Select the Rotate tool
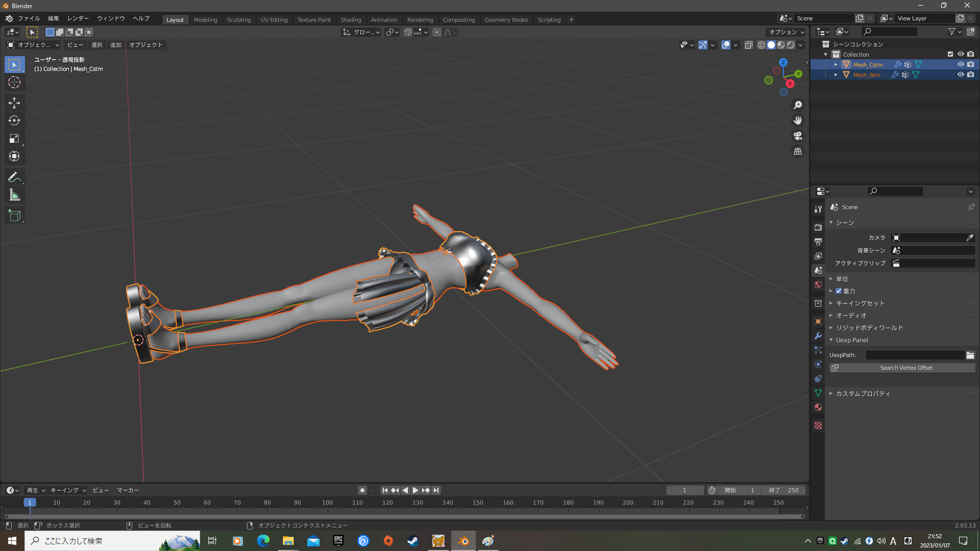980x551 pixels. [x=14, y=121]
